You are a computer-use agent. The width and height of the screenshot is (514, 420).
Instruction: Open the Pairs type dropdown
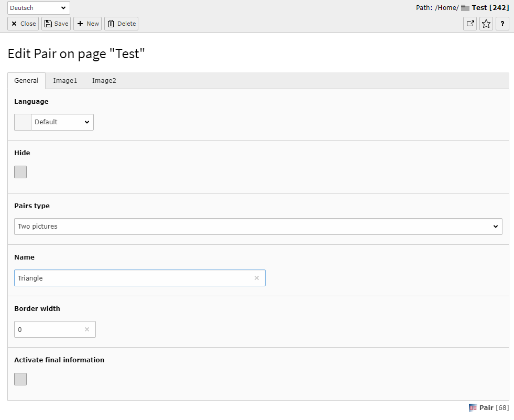[x=258, y=227]
